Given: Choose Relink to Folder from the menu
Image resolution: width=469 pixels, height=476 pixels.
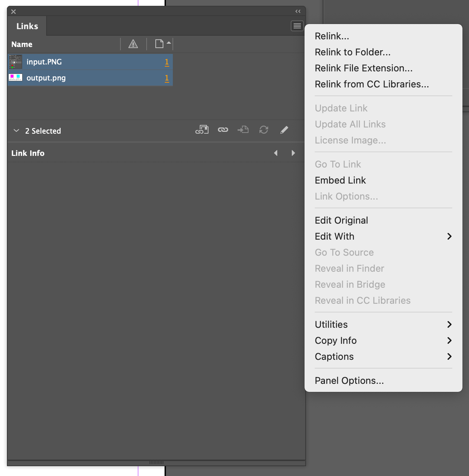Looking at the screenshot, I should (352, 52).
